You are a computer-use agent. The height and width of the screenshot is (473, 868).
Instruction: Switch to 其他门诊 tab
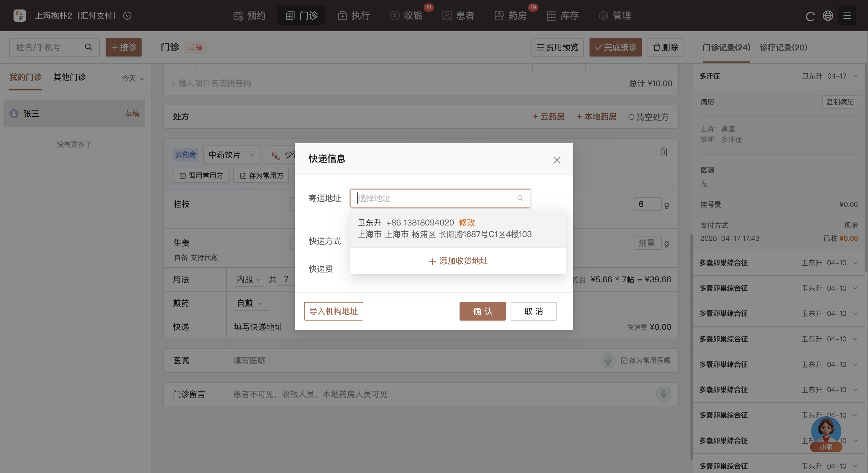click(69, 77)
